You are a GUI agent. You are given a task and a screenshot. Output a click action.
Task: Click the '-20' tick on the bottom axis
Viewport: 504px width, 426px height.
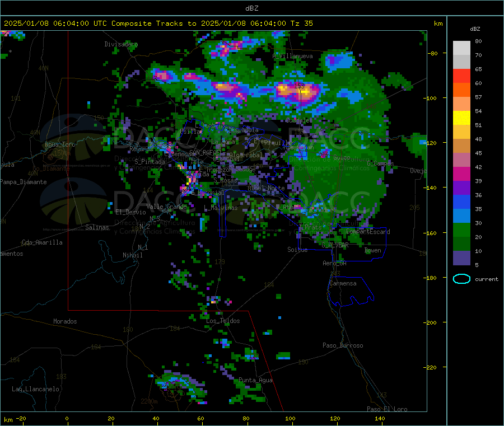pos(21,418)
